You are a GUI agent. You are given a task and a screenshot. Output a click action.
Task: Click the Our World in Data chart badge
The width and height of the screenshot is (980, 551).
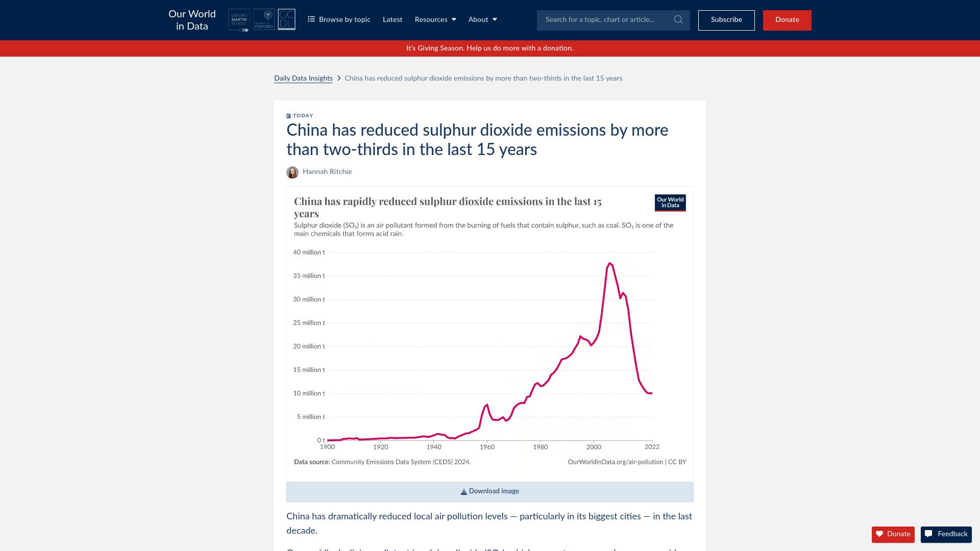pyautogui.click(x=670, y=203)
